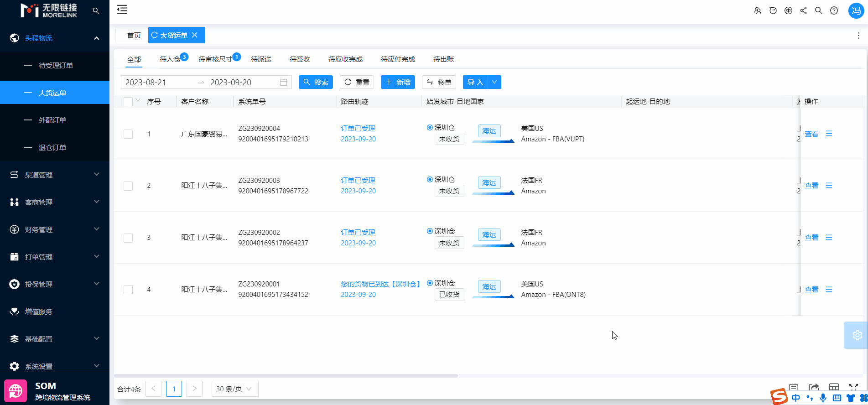Open the 冯 user avatar menu

click(856, 10)
